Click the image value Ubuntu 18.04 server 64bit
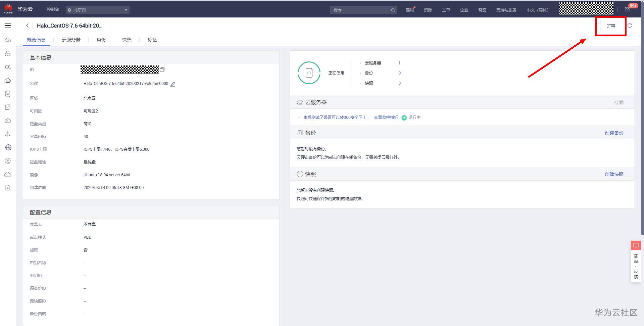Viewport: 644px width, 326px height. (x=107, y=175)
